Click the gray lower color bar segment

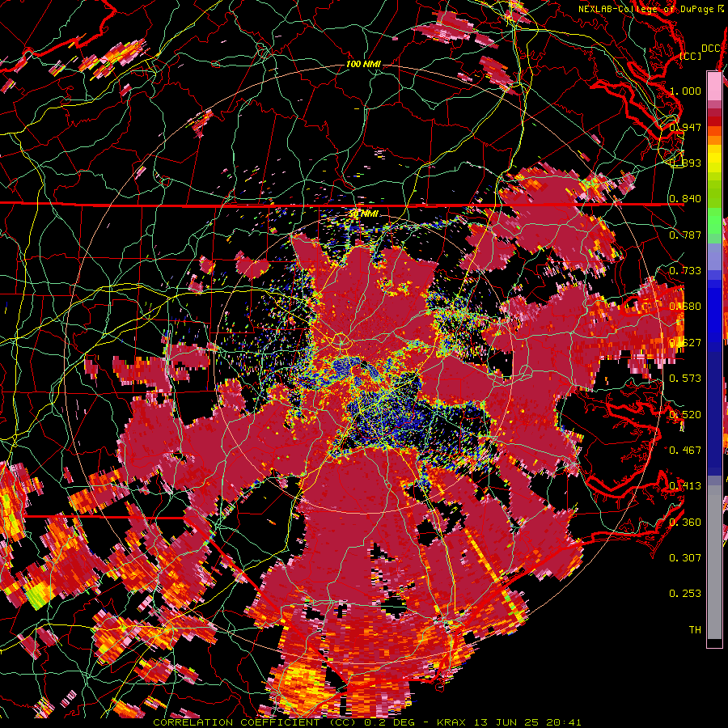(714, 562)
